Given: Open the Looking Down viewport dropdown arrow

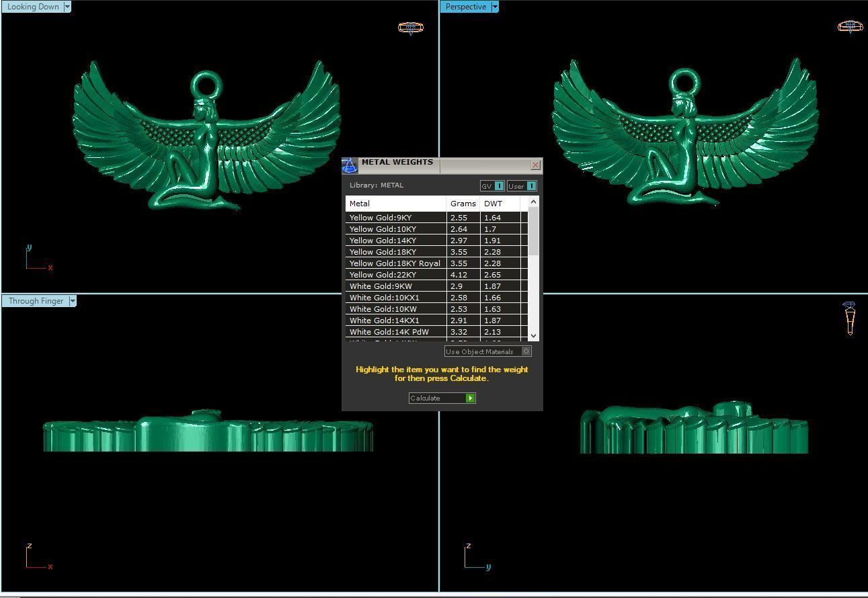Looking at the screenshot, I should [x=67, y=7].
